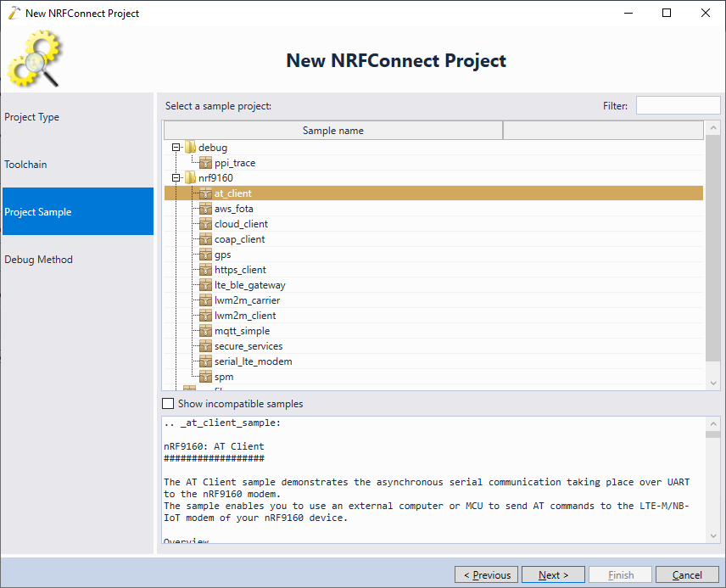Enable Show incompatible samples checkbox
Viewport: 726px width, 588px height.
pyautogui.click(x=168, y=404)
